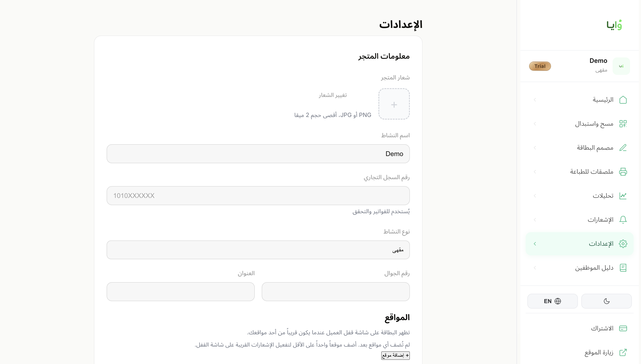Click the book icon for دليل الموظفين
Image resolution: width=641 pixels, height=364 pixels.
623,268
